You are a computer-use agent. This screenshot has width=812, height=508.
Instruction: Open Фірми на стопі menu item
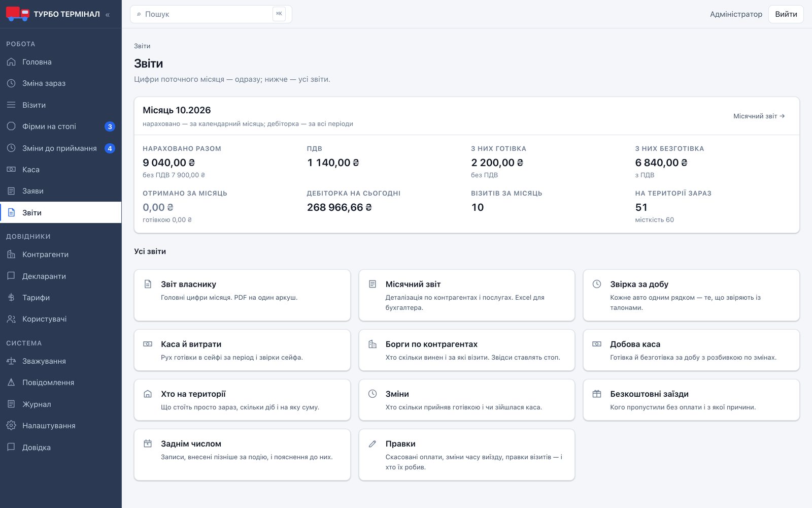pyautogui.click(x=61, y=126)
